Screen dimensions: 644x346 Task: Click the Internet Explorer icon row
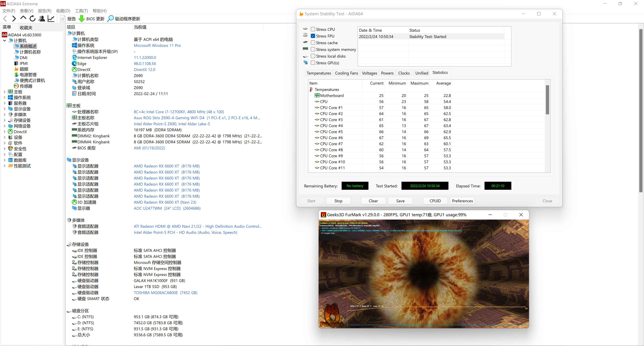click(74, 57)
